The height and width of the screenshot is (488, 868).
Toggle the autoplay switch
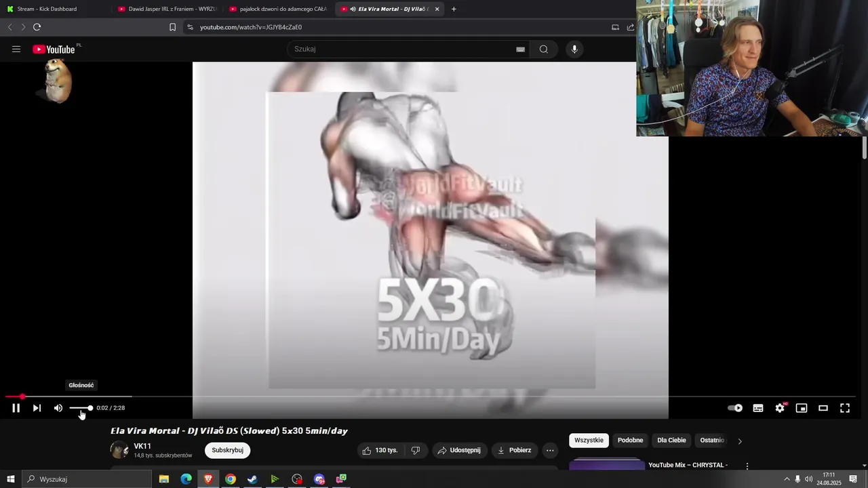[735, 408]
